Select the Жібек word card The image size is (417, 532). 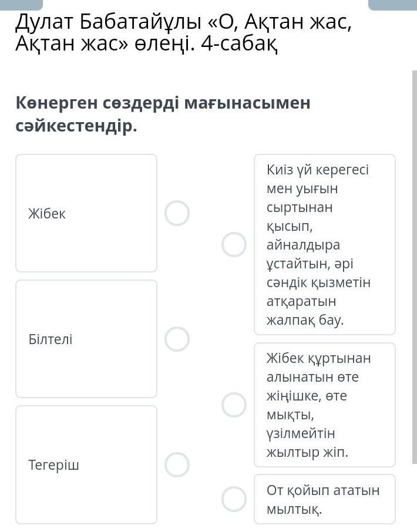pos(86,213)
